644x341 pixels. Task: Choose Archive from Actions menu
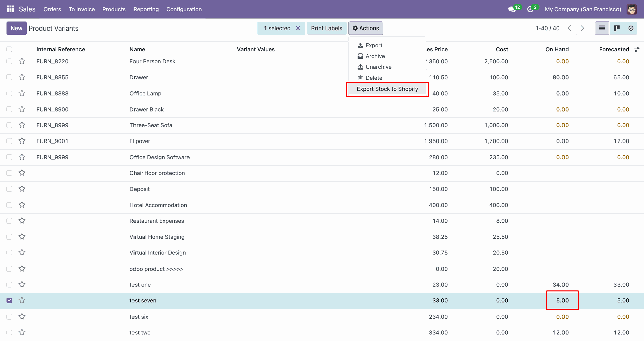pos(387,56)
